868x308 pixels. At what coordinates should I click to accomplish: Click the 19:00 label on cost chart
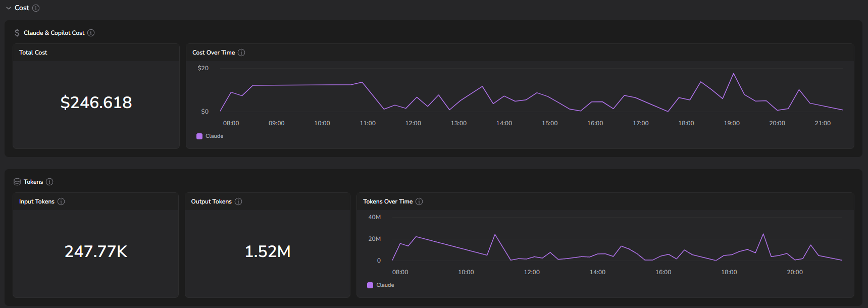[x=732, y=123]
